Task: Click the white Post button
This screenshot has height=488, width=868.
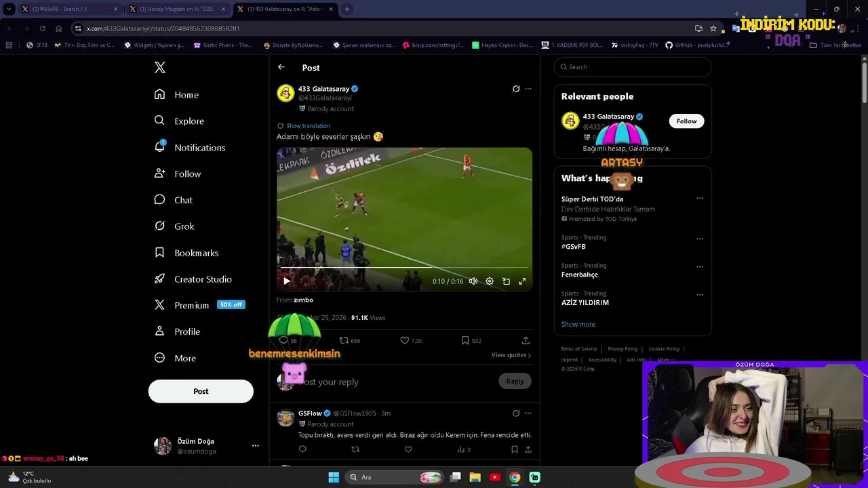Action: pos(201,391)
